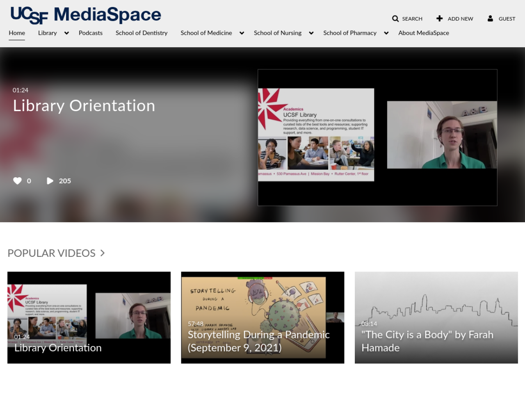The height and width of the screenshot is (420, 525).
Task: Open the Library menu item
Action: [x=48, y=33]
